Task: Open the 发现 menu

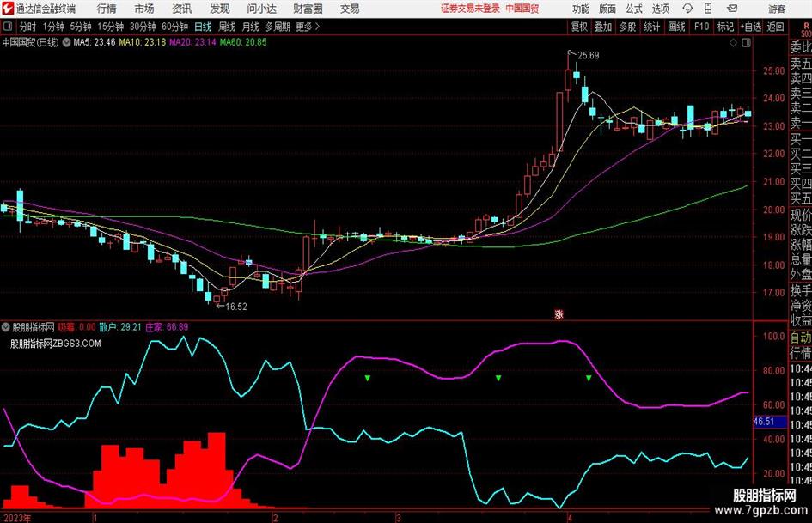Action: 220,9
